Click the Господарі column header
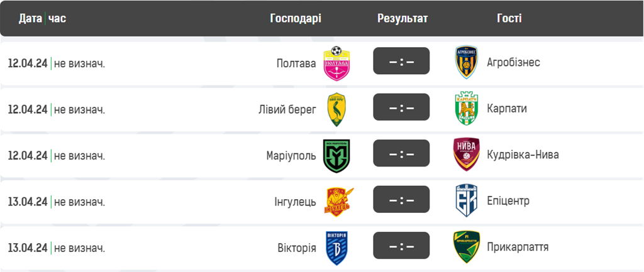The image size is (644, 272). (x=296, y=18)
